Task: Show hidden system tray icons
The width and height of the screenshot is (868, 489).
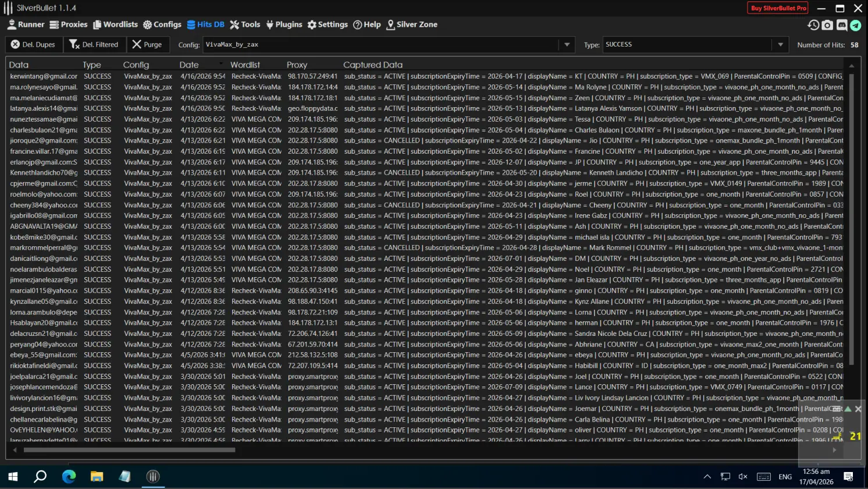Action: tap(707, 477)
